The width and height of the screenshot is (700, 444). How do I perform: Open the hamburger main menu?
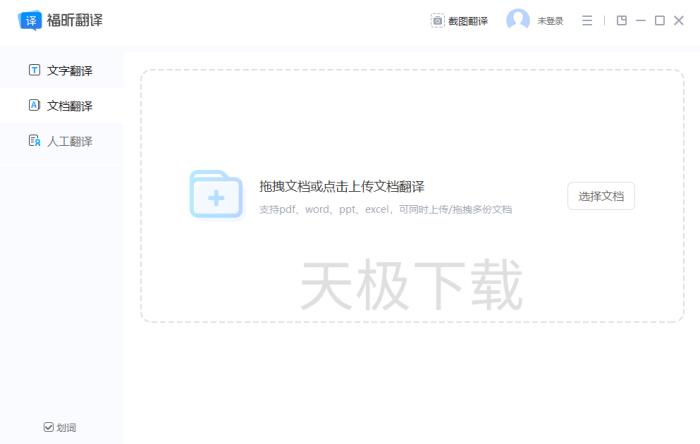click(x=587, y=21)
